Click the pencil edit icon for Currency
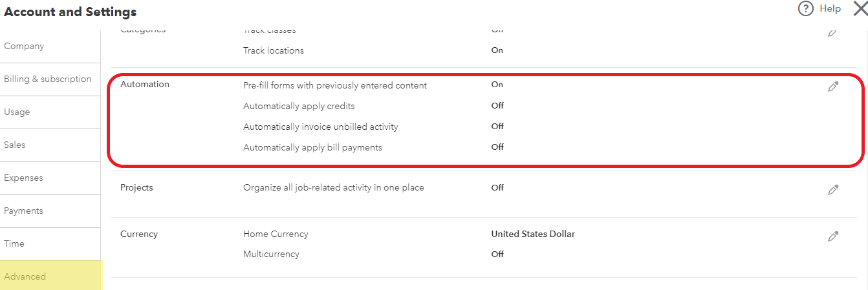The height and width of the screenshot is (290, 868). tap(833, 236)
